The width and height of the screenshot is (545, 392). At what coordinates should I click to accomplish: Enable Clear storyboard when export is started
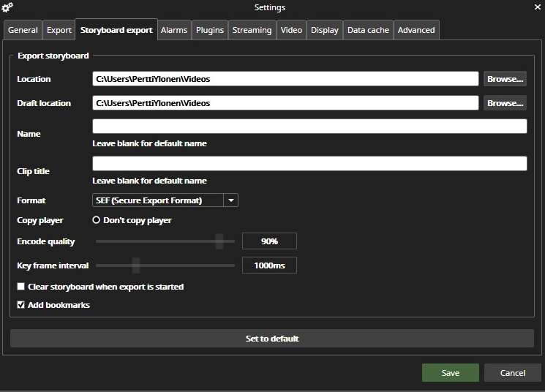[21, 287]
